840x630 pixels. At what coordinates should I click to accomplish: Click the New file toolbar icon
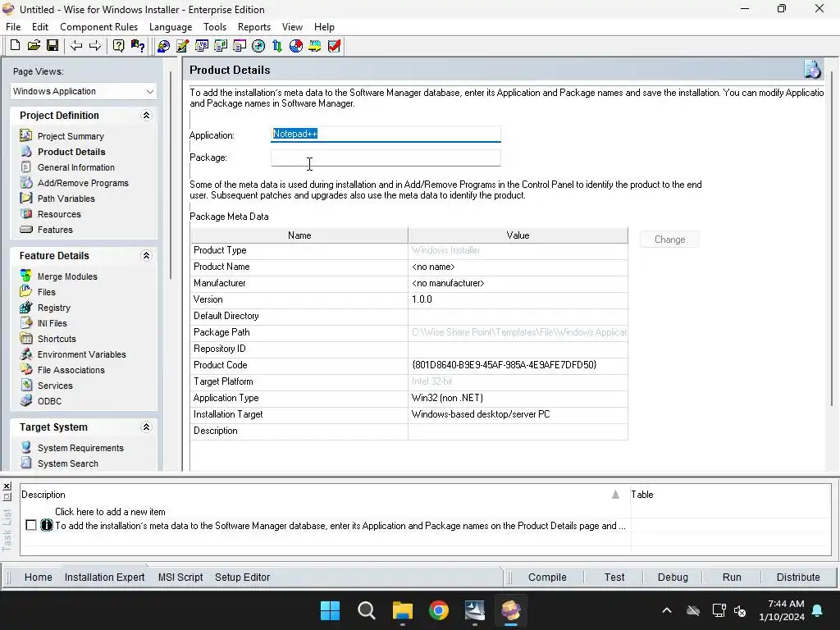click(15, 46)
